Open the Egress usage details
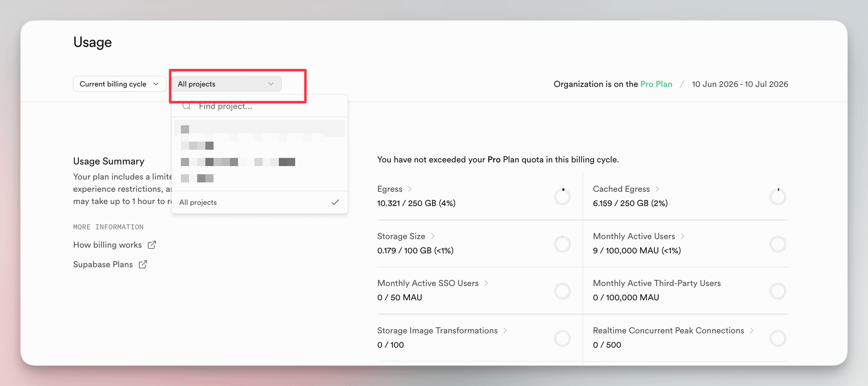The width and height of the screenshot is (868, 386). point(390,189)
